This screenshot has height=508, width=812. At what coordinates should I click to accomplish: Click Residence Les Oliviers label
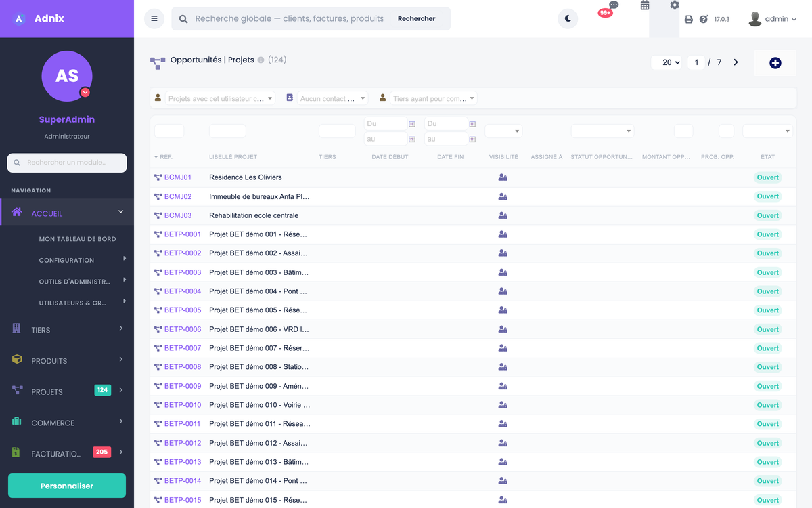pyautogui.click(x=246, y=177)
